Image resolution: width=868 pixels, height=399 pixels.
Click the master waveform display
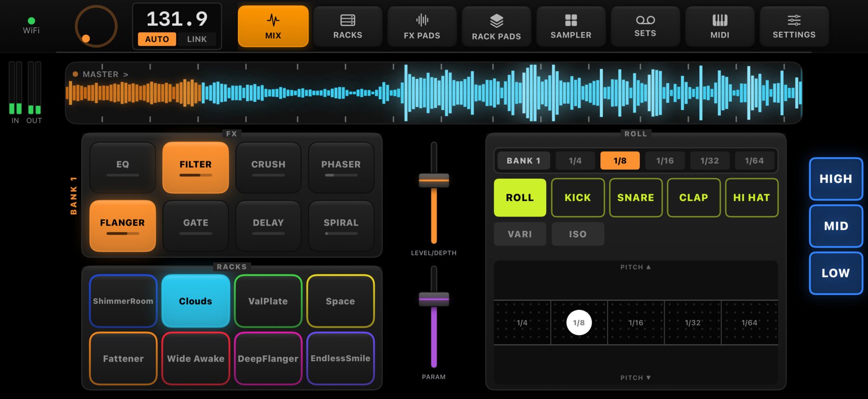pos(434,93)
